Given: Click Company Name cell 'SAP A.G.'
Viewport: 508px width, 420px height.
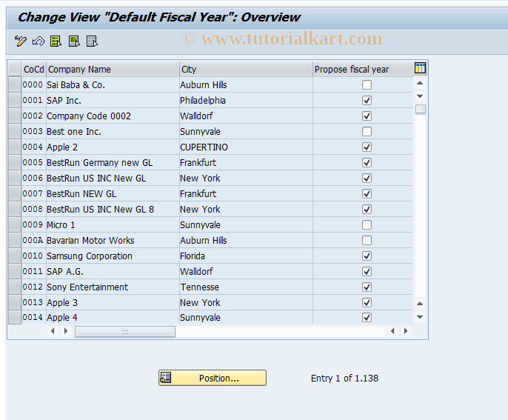Looking at the screenshot, I should [113, 272].
